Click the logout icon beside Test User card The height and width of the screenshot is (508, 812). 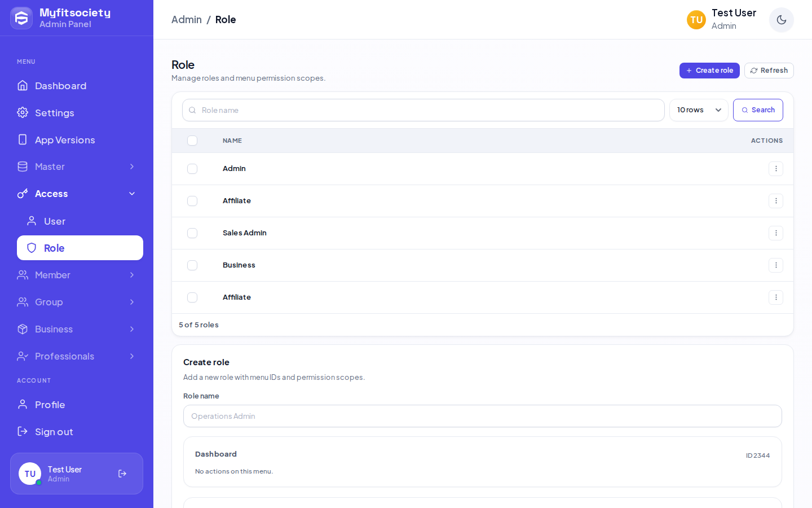122,474
